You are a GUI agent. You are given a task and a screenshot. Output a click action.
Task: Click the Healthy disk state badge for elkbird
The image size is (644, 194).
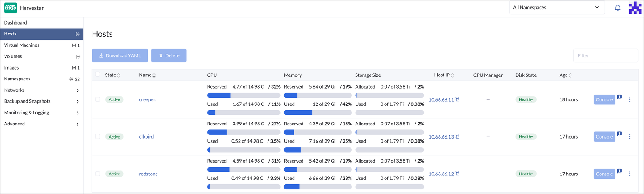pos(526,137)
